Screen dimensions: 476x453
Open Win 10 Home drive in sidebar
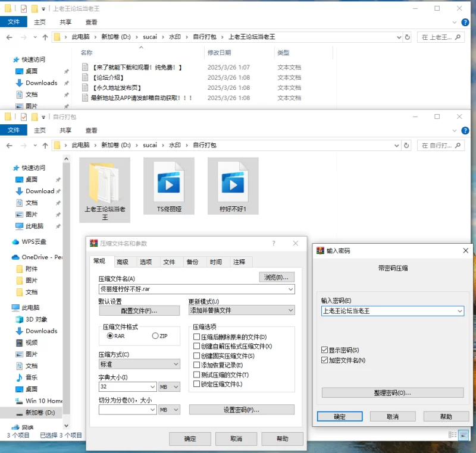tap(39, 401)
